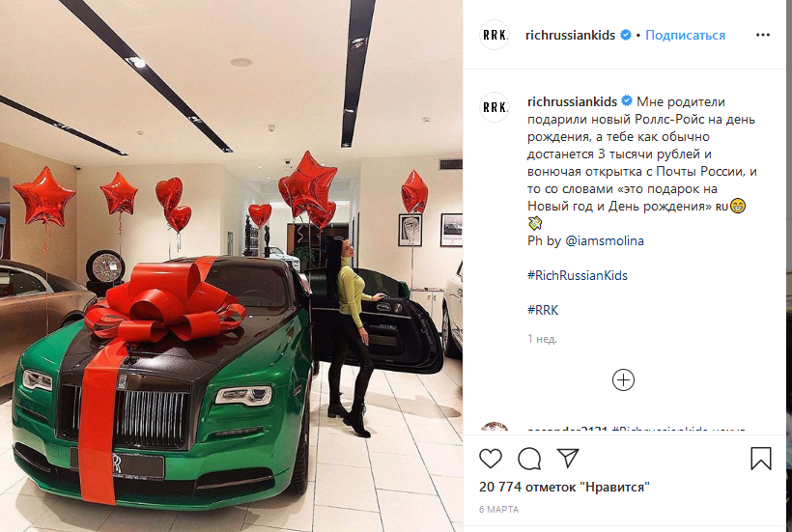Open the @iamsmolina profile mention

click(604, 240)
